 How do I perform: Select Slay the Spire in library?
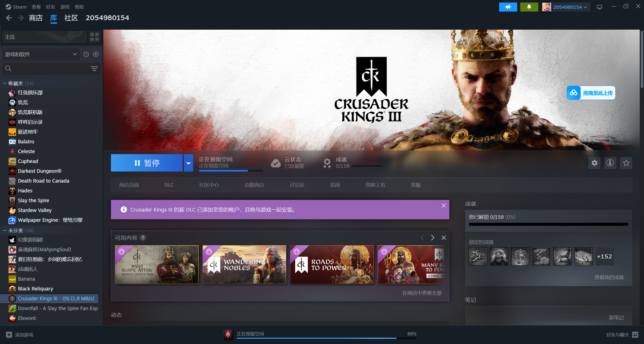tap(33, 200)
